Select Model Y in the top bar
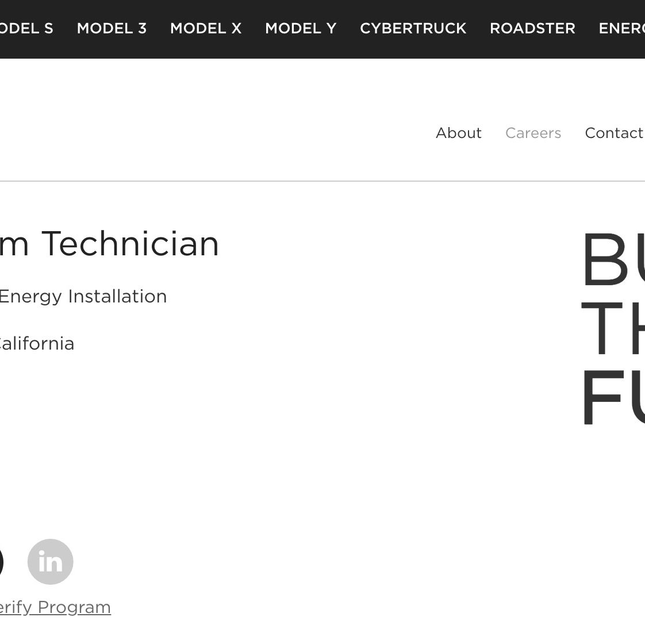Viewport: 645px width, 644px height. (x=301, y=28)
